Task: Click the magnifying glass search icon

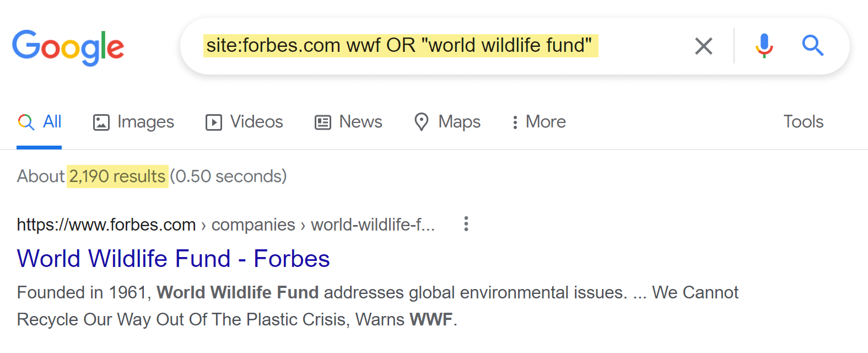Action: tap(813, 46)
